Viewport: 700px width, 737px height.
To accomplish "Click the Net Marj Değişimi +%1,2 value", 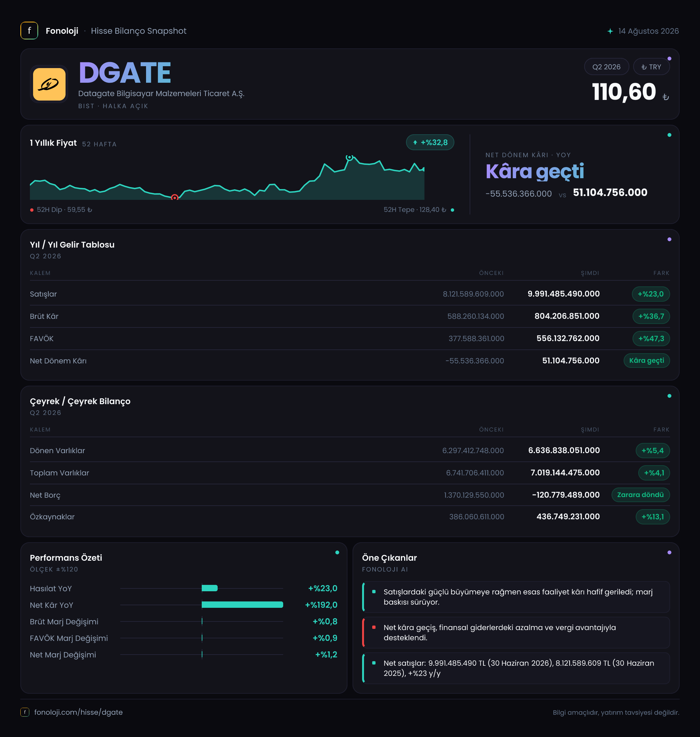I will click(326, 655).
